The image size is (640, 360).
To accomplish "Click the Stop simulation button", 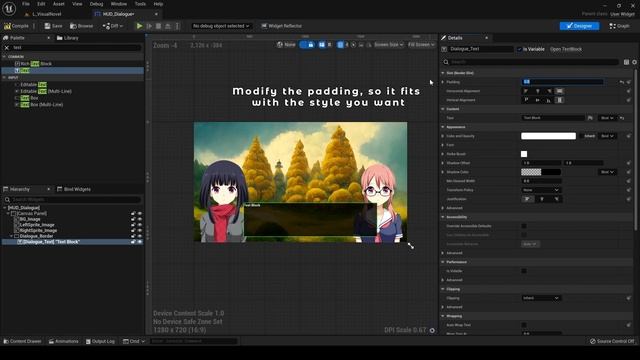I will click(158, 26).
